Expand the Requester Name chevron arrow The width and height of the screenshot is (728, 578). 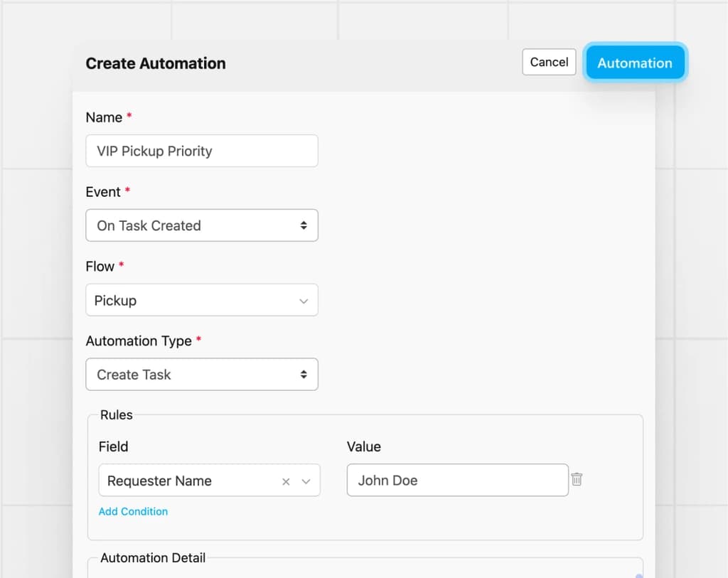[306, 481]
